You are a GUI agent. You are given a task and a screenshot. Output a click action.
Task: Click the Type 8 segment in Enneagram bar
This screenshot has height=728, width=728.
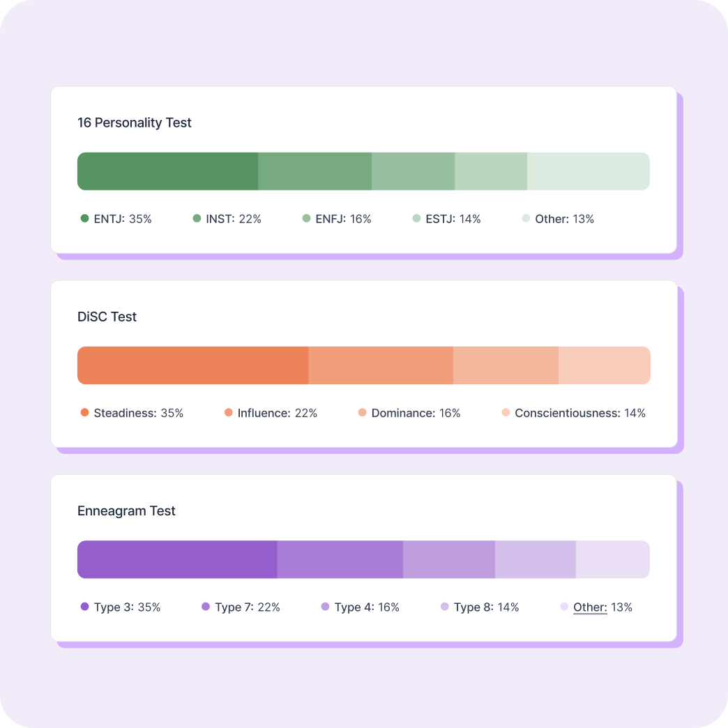tap(535, 559)
